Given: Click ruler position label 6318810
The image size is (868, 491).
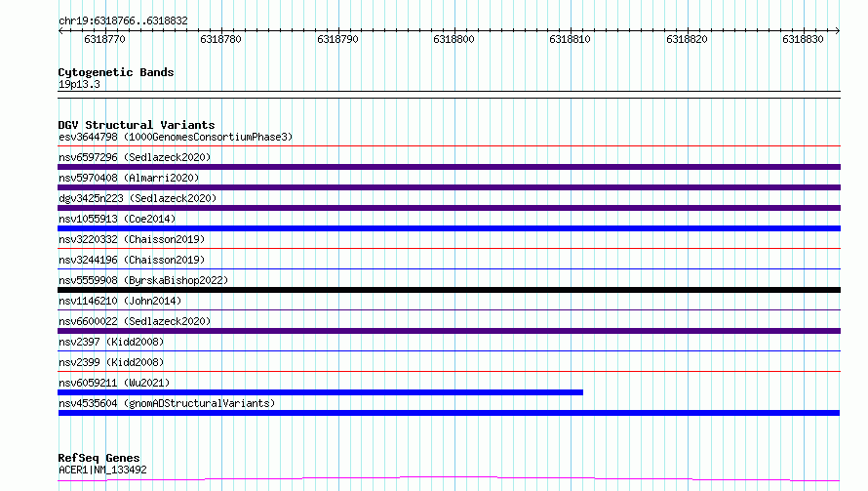Looking at the screenshot, I should tap(571, 39).
